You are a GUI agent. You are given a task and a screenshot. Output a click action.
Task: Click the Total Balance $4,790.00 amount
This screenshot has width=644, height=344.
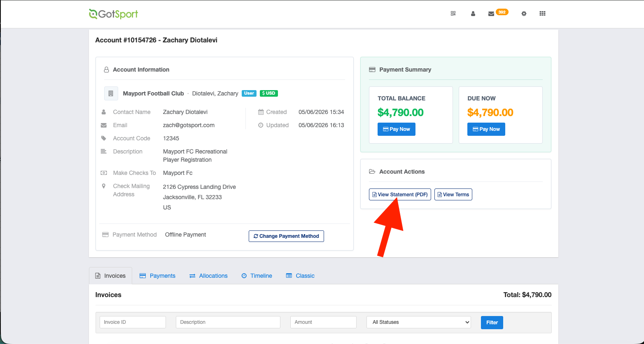(x=401, y=112)
